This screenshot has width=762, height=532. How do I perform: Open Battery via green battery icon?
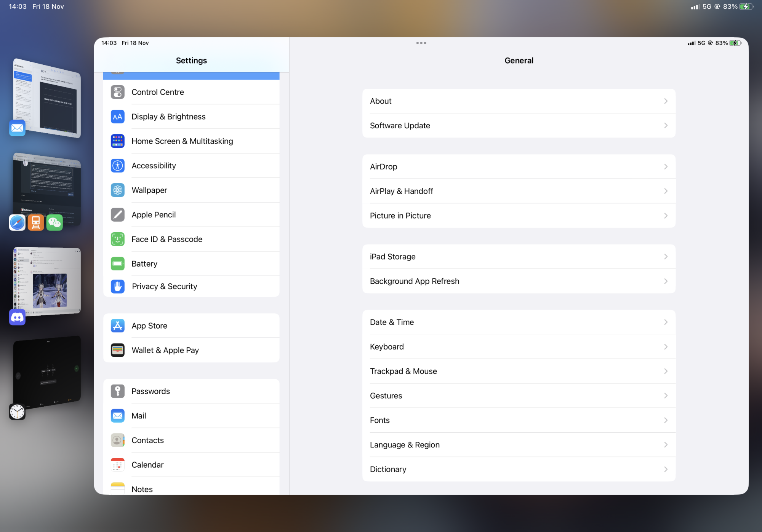tap(117, 264)
